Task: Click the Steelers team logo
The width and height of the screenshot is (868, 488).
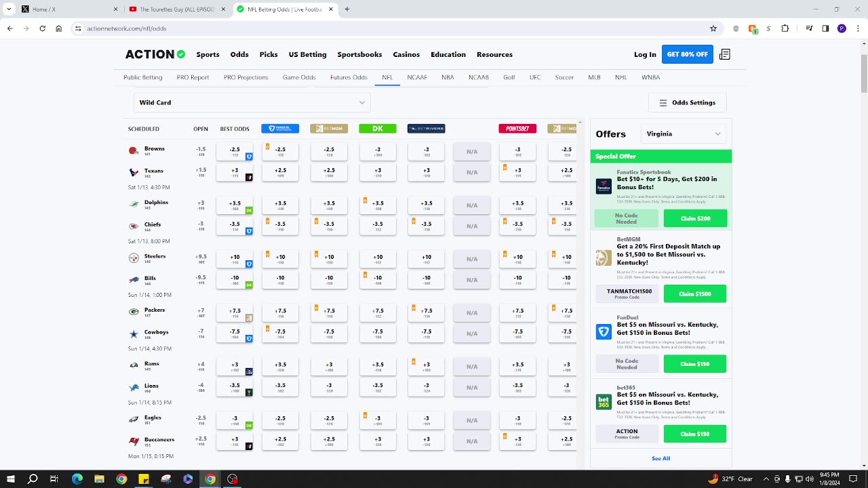Action: click(134, 258)
